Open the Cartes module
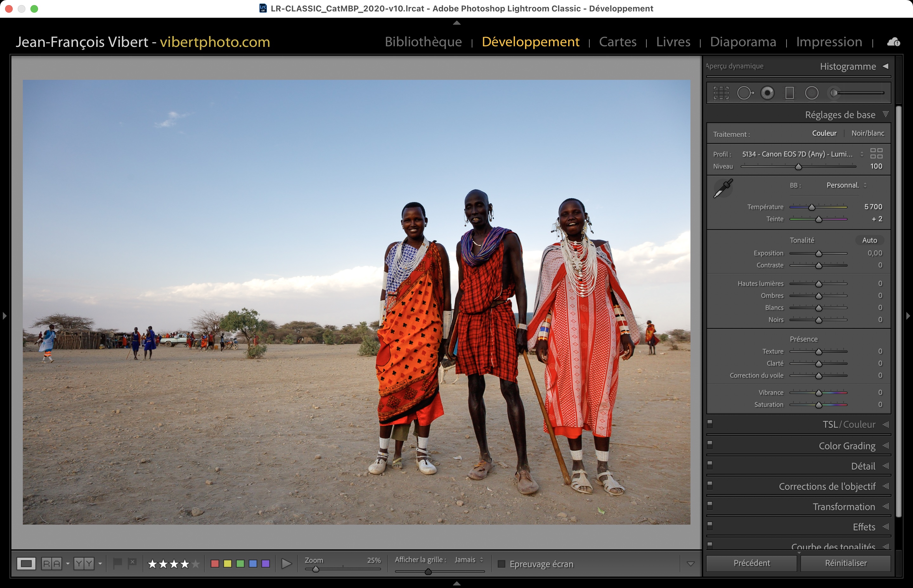This screenshot has width=913, height=588. pyautogui.click(x=617, y=42)
